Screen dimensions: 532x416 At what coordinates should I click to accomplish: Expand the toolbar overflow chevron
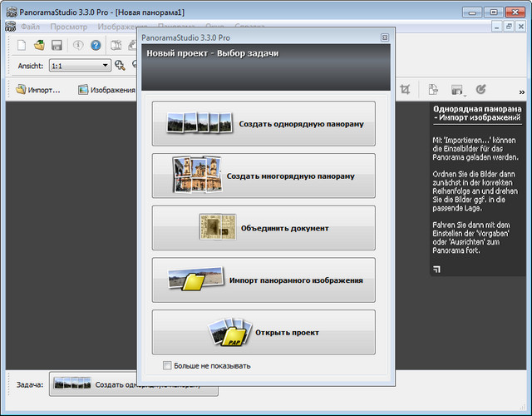tap(521, 92)
